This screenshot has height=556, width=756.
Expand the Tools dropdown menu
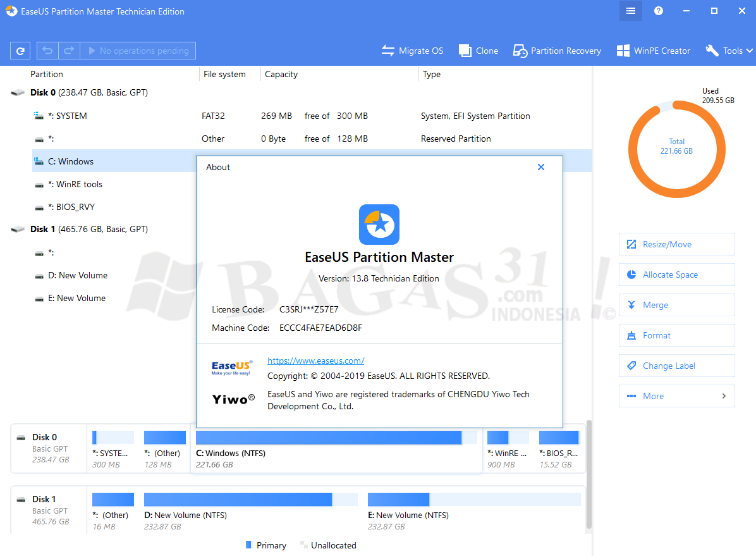[729, 51]
